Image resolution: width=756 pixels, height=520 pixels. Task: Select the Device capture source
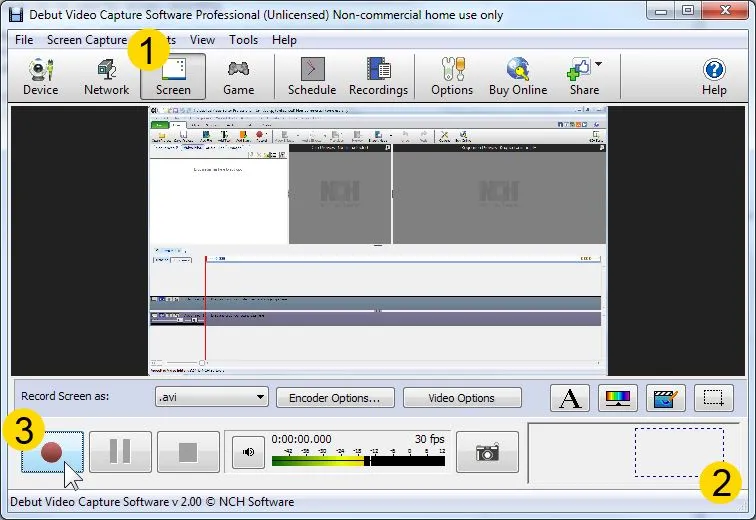tap(40, 77)
